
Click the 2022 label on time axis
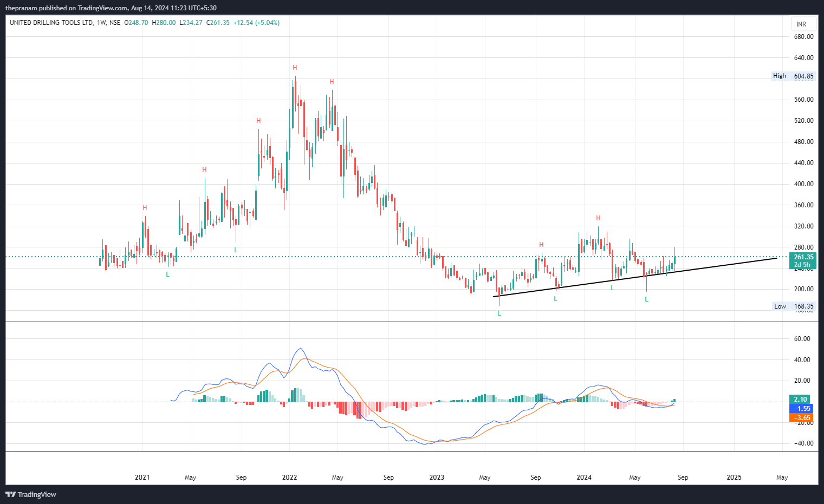289,477
